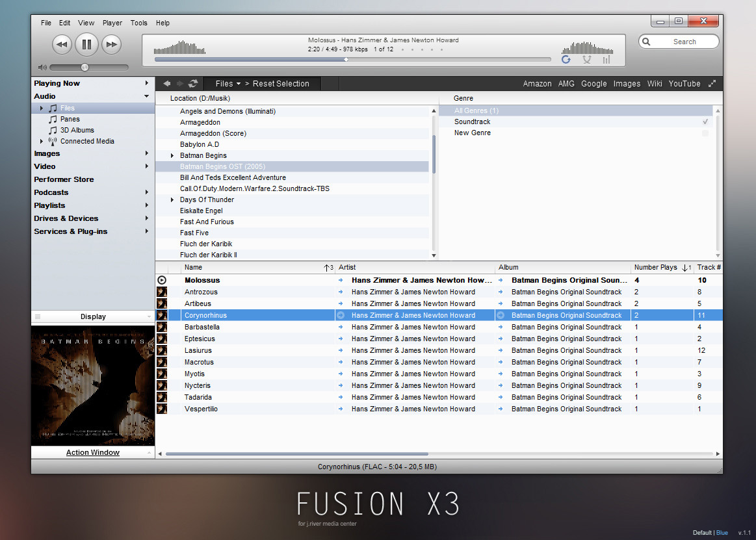This screenshot has height=540, width=756.
Task: Expand the Connected Media node
Action: pos(42,141)
